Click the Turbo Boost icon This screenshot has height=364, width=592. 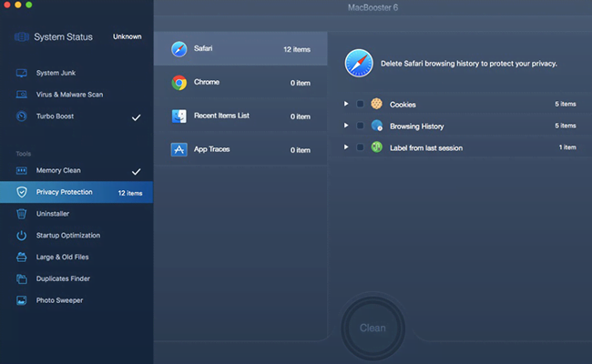[22, 116]
